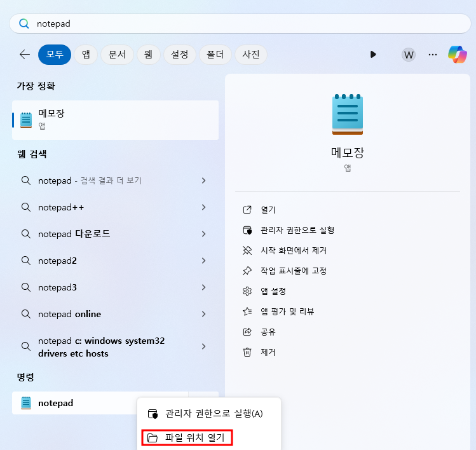Screen dimensions: 476x450
Task: Click the 메모장 icon in best match
Action: click(26, 120)
